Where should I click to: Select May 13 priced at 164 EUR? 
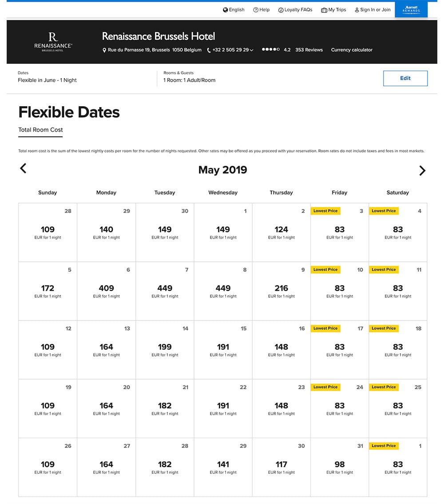click(x=106, y=350)
